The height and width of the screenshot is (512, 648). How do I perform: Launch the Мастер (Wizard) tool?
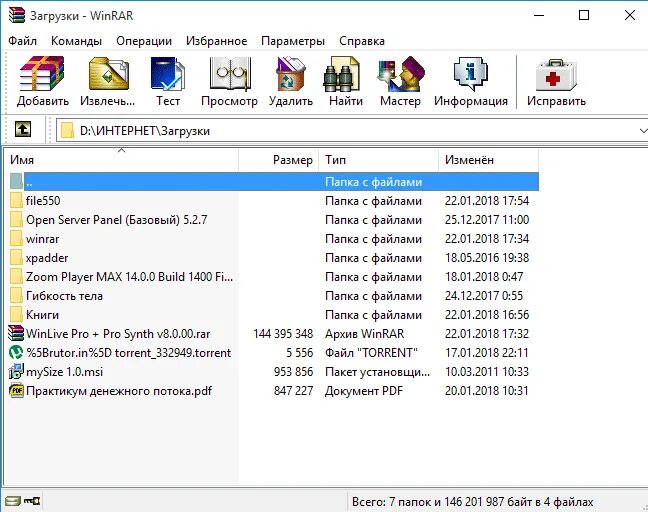[x=401, y=74]
